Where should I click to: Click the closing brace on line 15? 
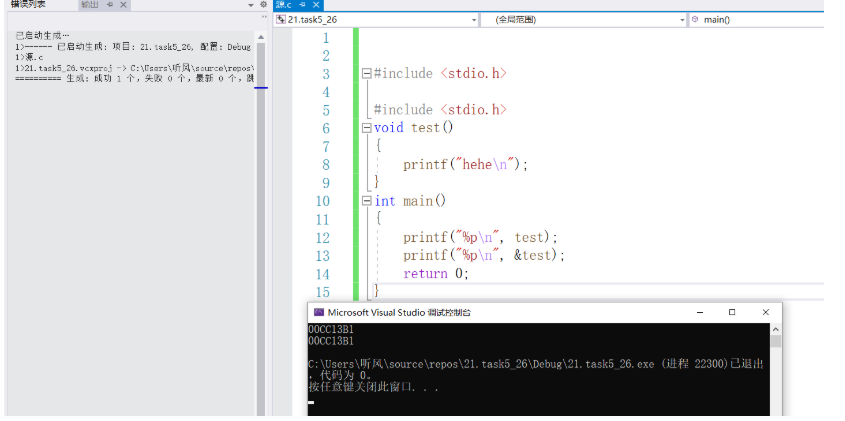click(377, 292)
